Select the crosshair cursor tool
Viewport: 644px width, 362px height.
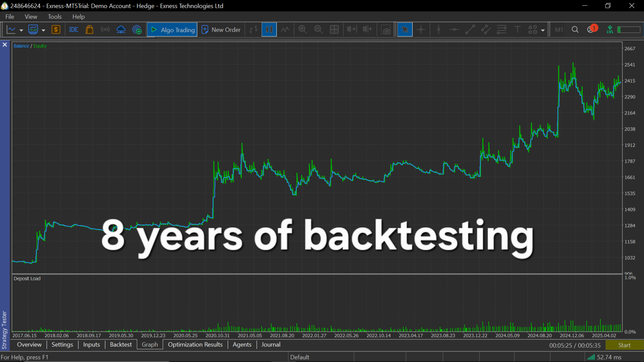(x=421, y=29)
